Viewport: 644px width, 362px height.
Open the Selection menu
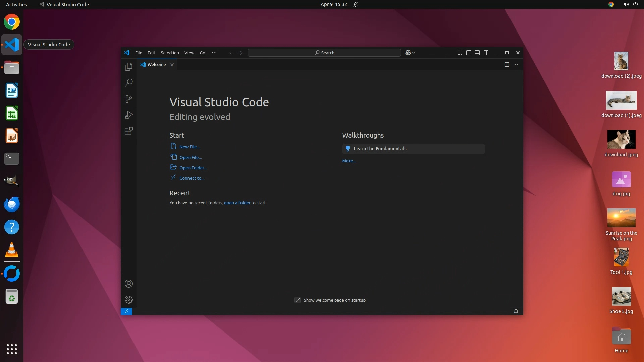tap(170, 53)
